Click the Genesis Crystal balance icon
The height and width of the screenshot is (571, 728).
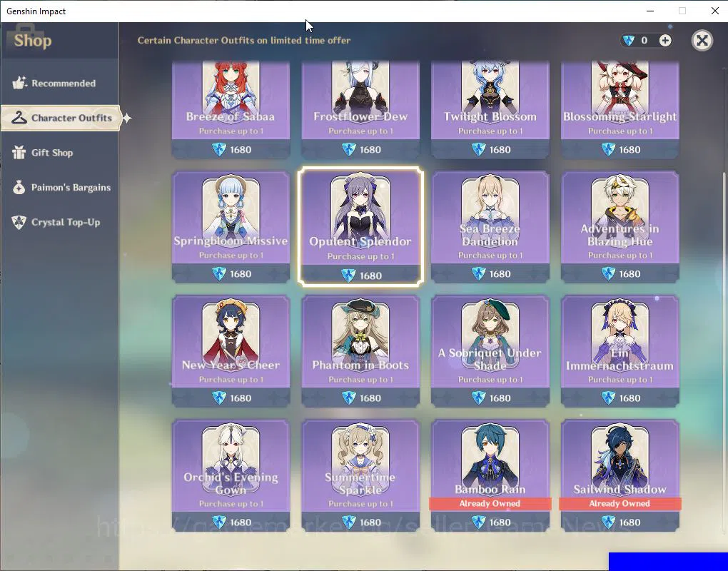[629, 41]
